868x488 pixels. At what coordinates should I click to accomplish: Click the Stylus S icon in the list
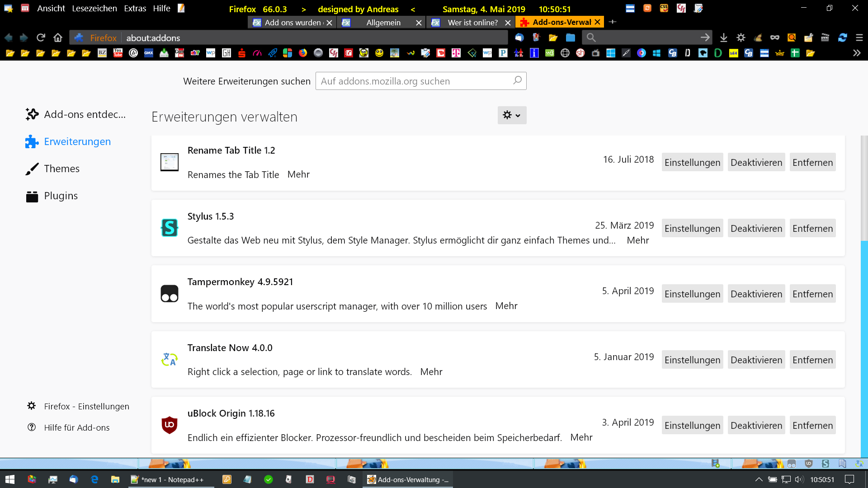click(x=170, y=228)
